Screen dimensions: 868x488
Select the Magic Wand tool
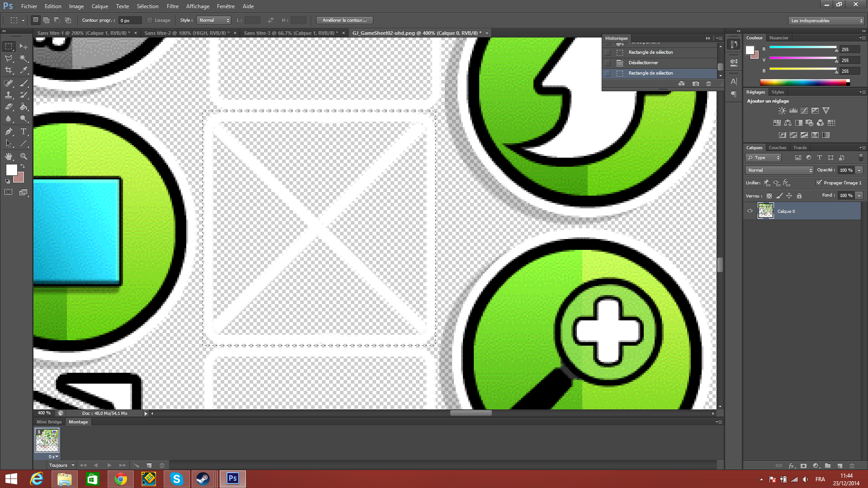(x=24, y=58)
